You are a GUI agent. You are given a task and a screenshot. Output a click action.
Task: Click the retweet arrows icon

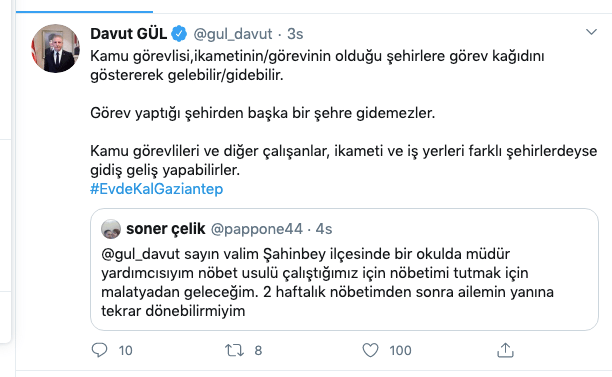234,350
